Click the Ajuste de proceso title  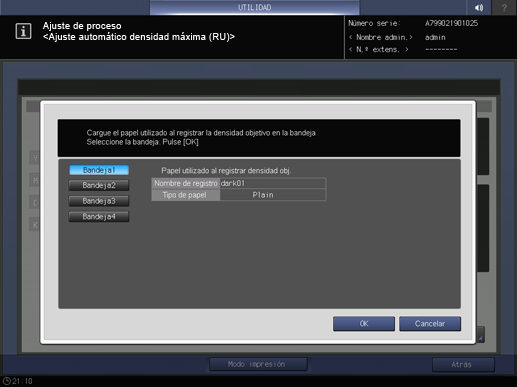[82, 26]
